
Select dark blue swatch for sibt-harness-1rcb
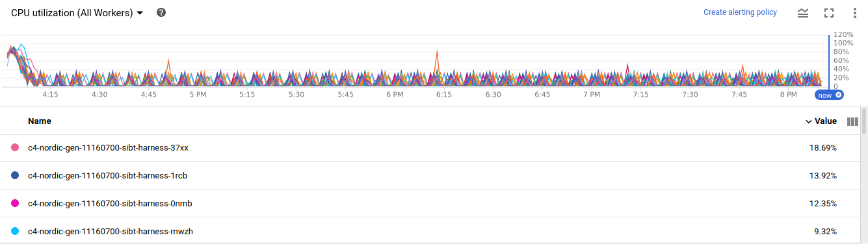[x=15, y=176]
